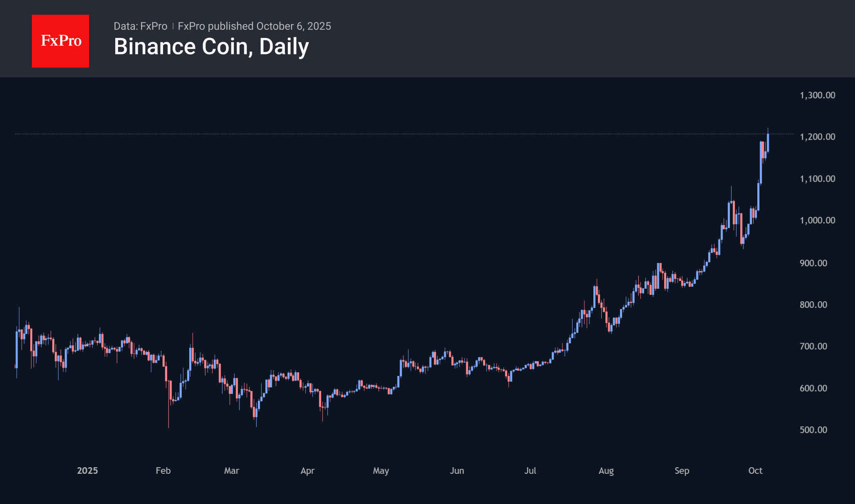Click the 1,000.00 price axis label

tap(817, 221)
